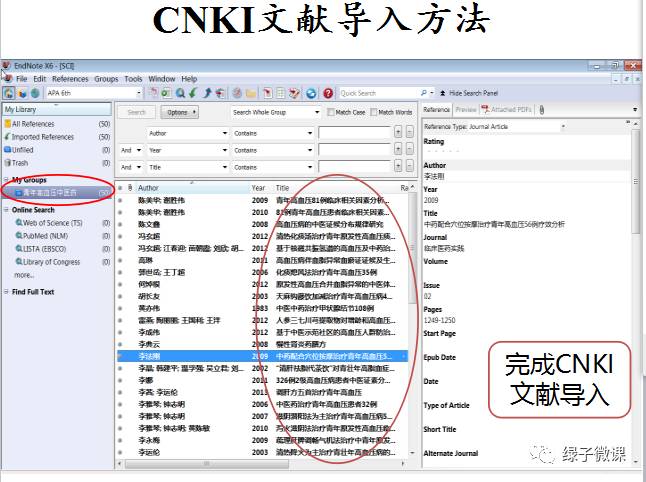The width and height of the screenshot is (646, 482).
Task: Open the File menu
Action: click(21, 79)
